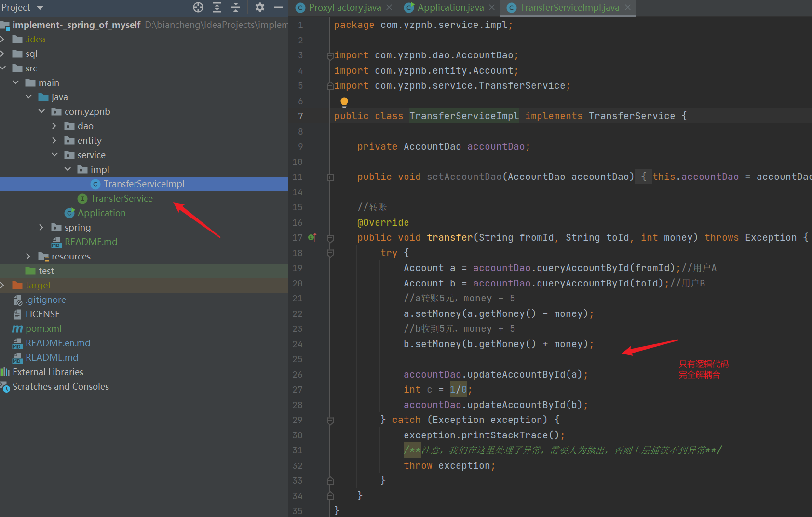The width and height of the screenshot is (812, 517).
Task: Expand the spring folder node
Action: 41,227
